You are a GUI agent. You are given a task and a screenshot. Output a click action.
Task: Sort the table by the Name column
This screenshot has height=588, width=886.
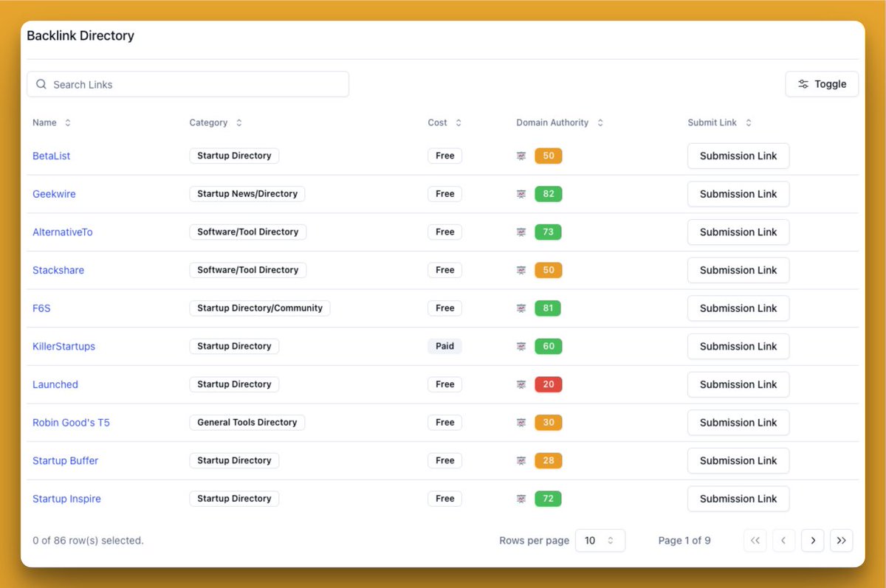tap(52, 122)
